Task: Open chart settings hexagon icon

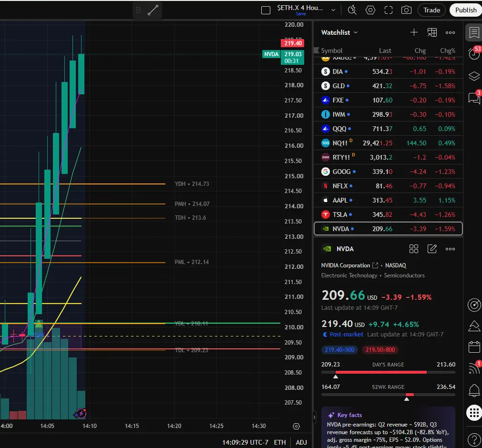Action: (370, 10)
